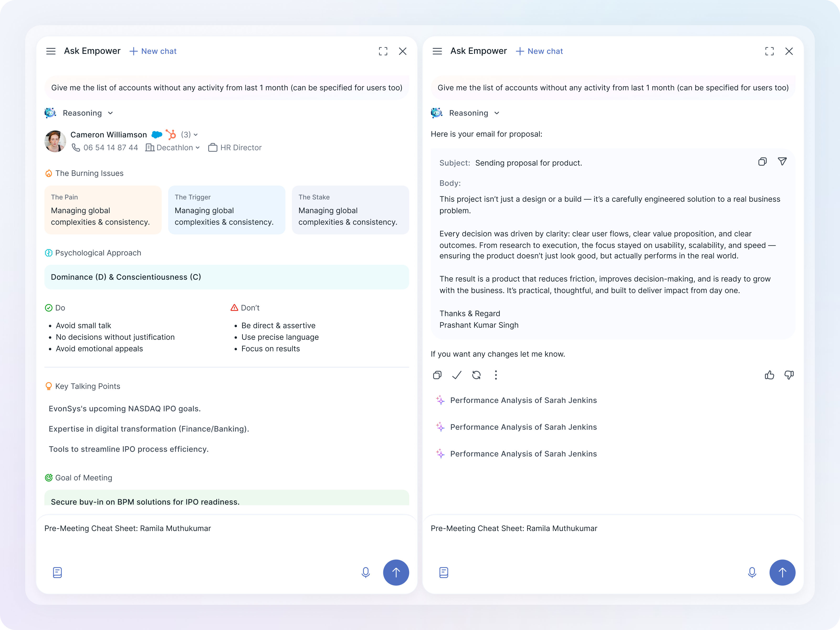Open the three-dot more options menu
840x630 pixels.
[x=496, y=375]
